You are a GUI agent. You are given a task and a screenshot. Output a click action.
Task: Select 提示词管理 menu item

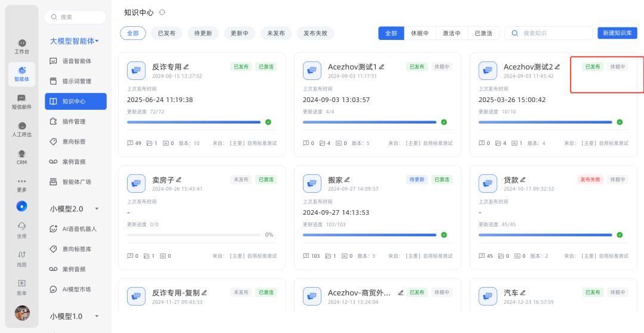point(76,81)
